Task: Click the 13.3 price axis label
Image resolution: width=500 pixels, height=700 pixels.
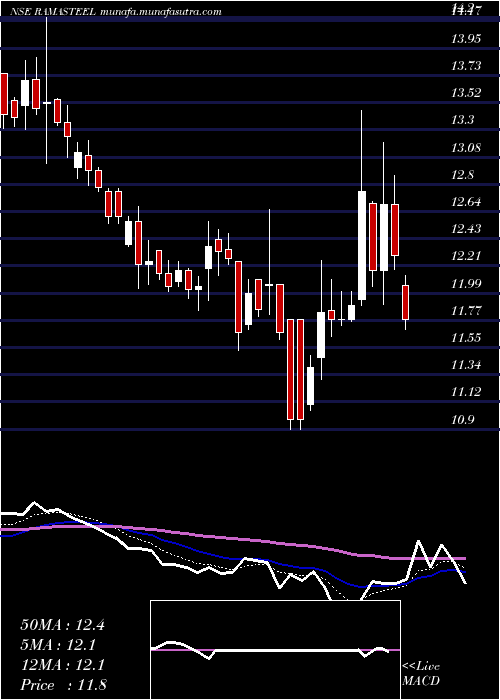Action: pyautogui.click(x=463, y=120)
